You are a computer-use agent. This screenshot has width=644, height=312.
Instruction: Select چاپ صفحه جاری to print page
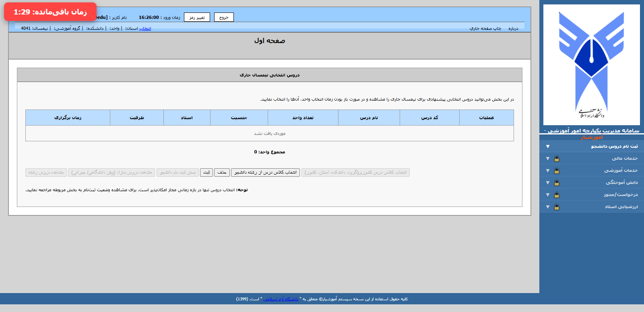click(x=485, y=29)
